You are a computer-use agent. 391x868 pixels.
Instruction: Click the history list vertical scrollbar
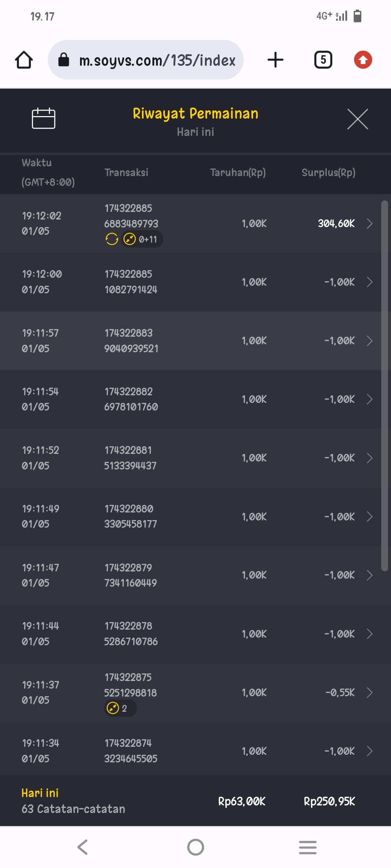384,386
